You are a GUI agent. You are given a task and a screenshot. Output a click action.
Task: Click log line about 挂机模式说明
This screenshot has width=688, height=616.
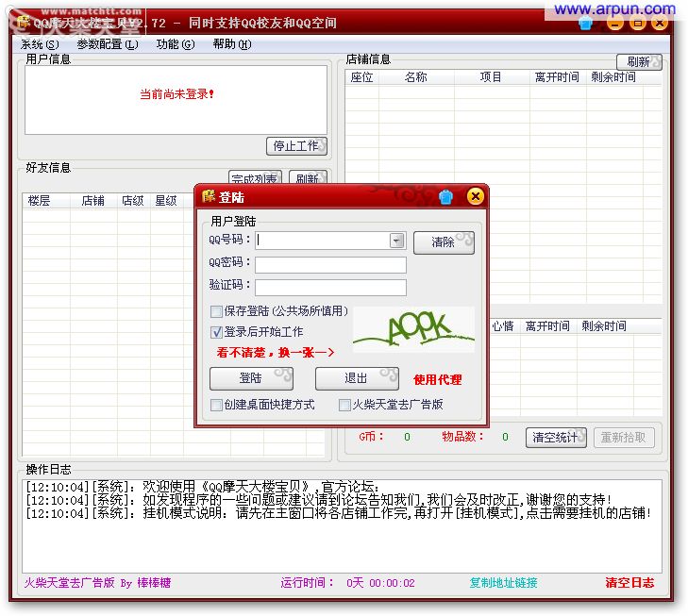(x=339, y=513)
